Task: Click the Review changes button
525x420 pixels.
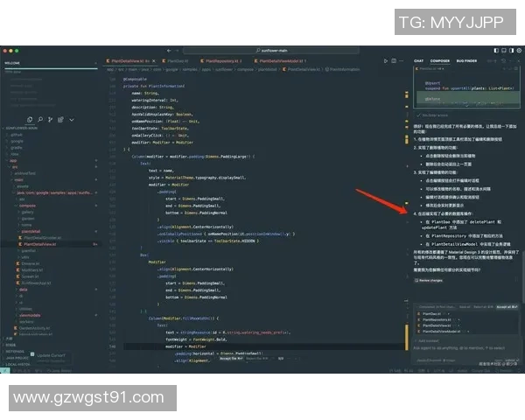Action: pyautogui.click(x=430, y=280)
